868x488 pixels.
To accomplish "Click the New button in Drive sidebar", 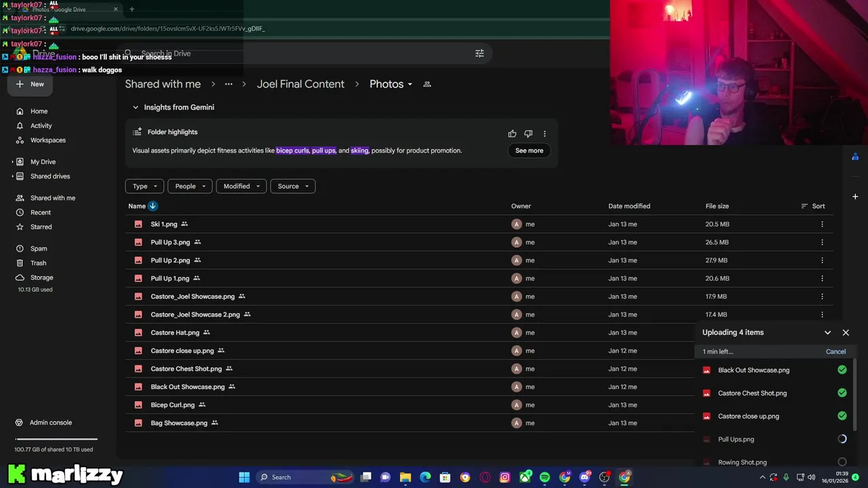I will tap(31, 84).
